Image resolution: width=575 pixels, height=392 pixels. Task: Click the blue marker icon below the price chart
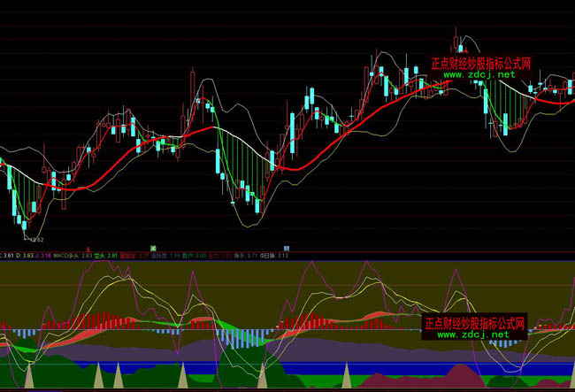[x=287, y=246]
